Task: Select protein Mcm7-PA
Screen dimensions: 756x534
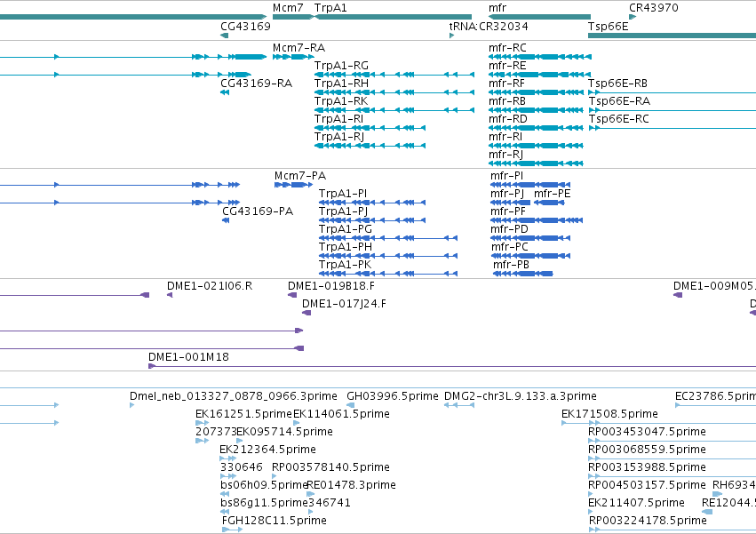Action: tap(300, 176)
